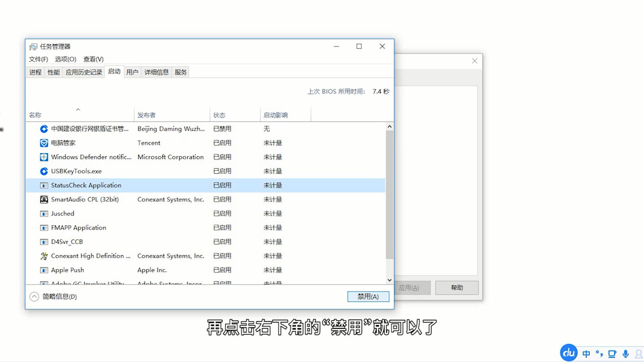Switch to the 详细信息 tab
Viewport: 644px width, 362px height.
(156, 72)
